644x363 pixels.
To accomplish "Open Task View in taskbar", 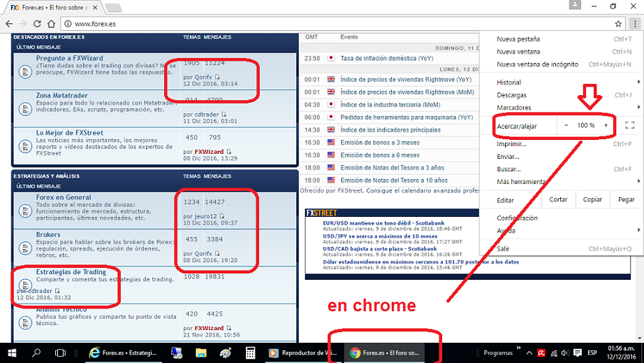I will coord(60,353).
